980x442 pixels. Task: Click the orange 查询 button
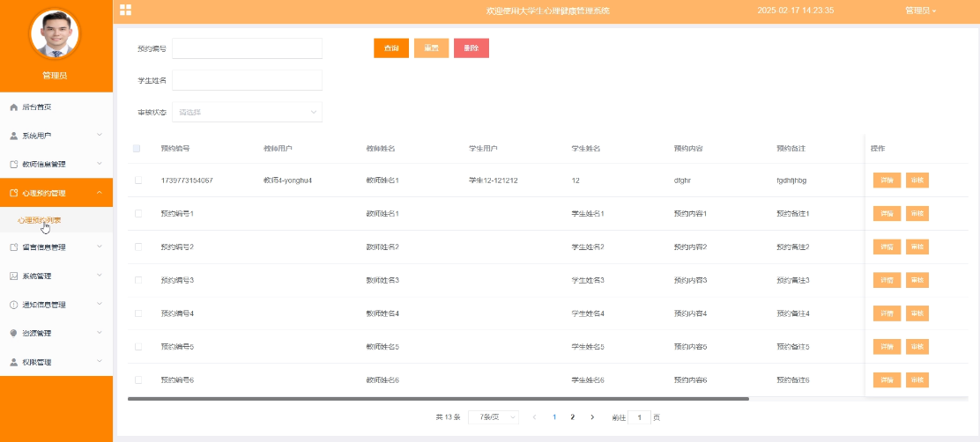(x=391, y=48)
